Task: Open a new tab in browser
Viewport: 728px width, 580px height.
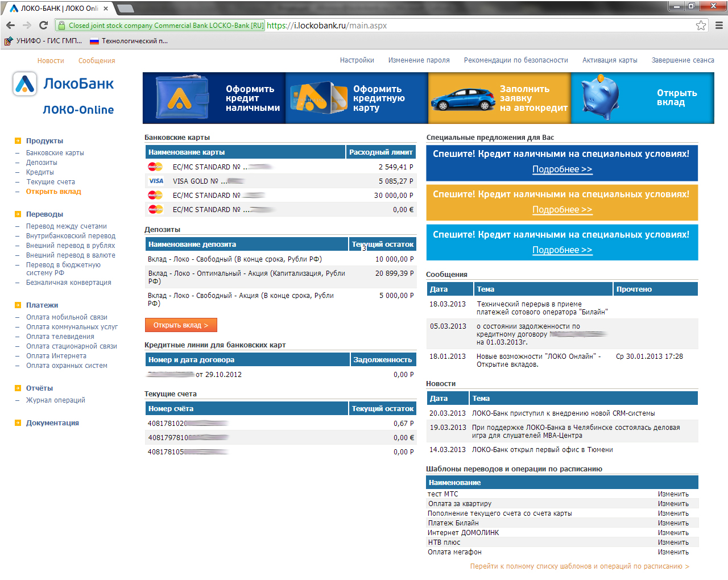Action: pos(125,8)
